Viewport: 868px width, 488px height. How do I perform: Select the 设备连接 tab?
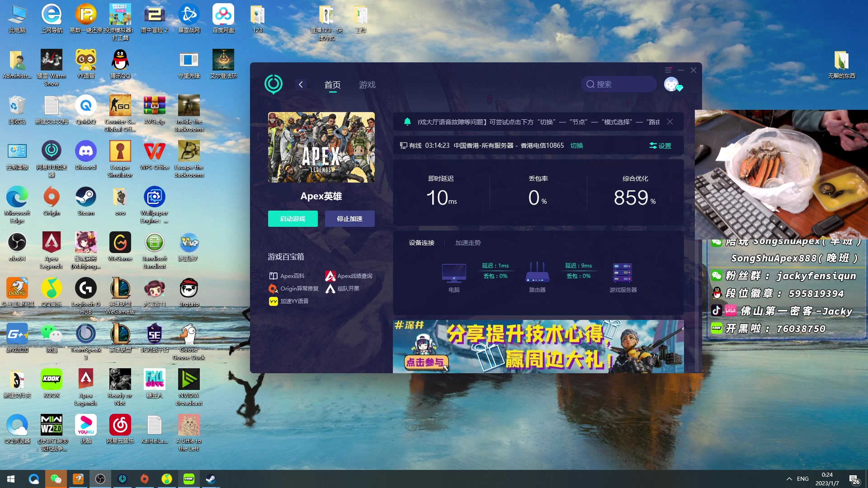click(421, 243)
